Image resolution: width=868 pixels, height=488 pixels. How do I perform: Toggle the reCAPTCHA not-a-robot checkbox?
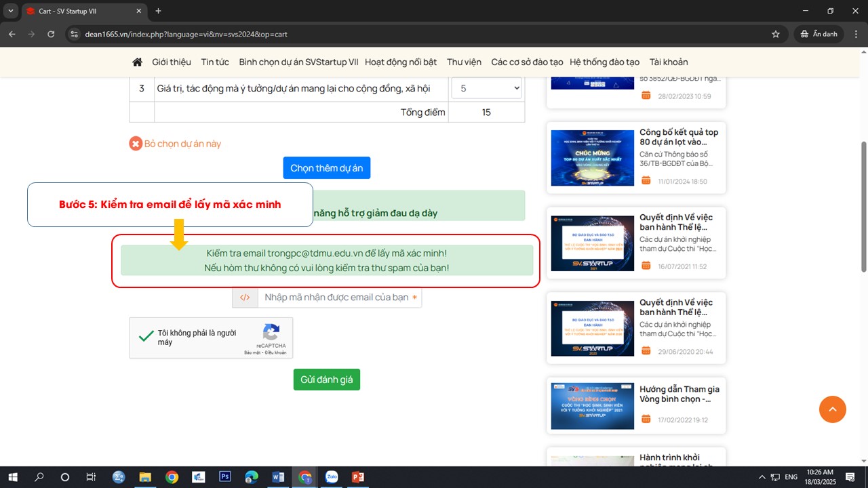click(x=146, y=336)
